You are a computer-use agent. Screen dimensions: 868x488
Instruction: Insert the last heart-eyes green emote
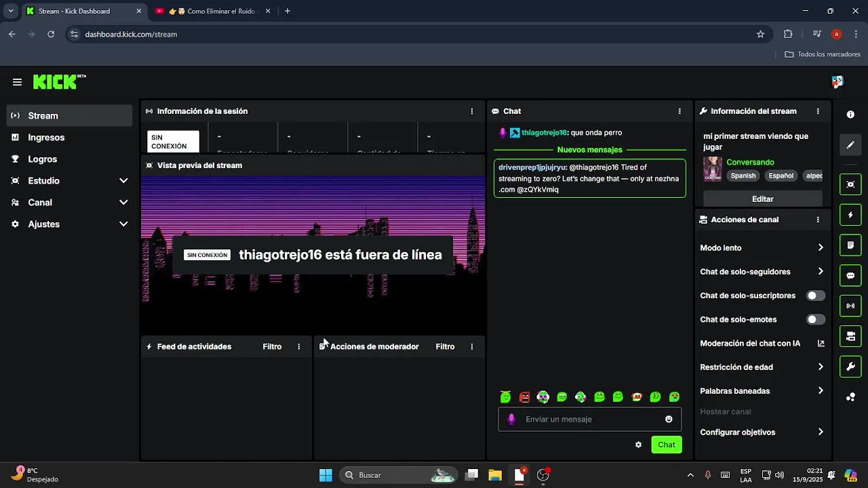(x=674, y=397)
